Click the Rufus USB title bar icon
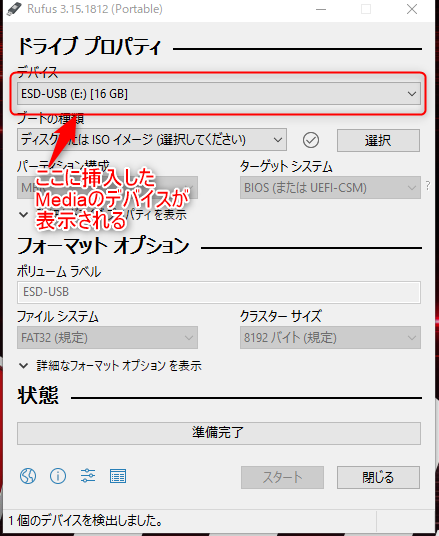This screenshot has width=439, height=536. pyautogui.click(x=14, y=9)
